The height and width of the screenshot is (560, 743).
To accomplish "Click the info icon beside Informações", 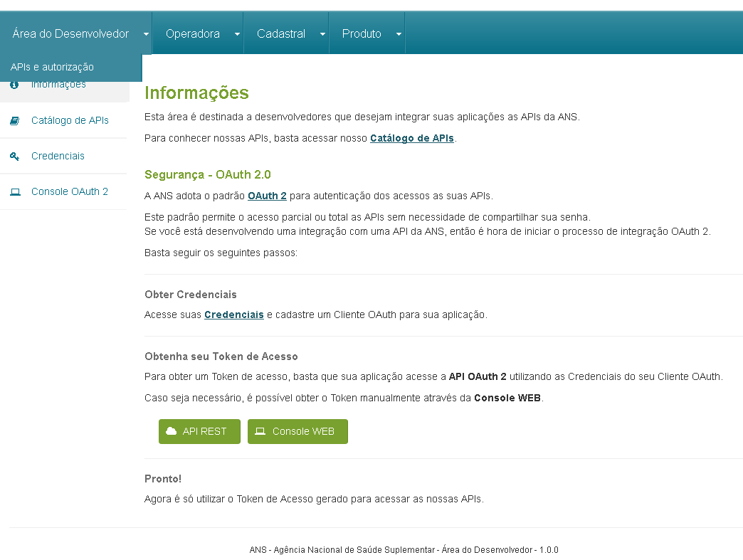I will (x=15, y=84).
